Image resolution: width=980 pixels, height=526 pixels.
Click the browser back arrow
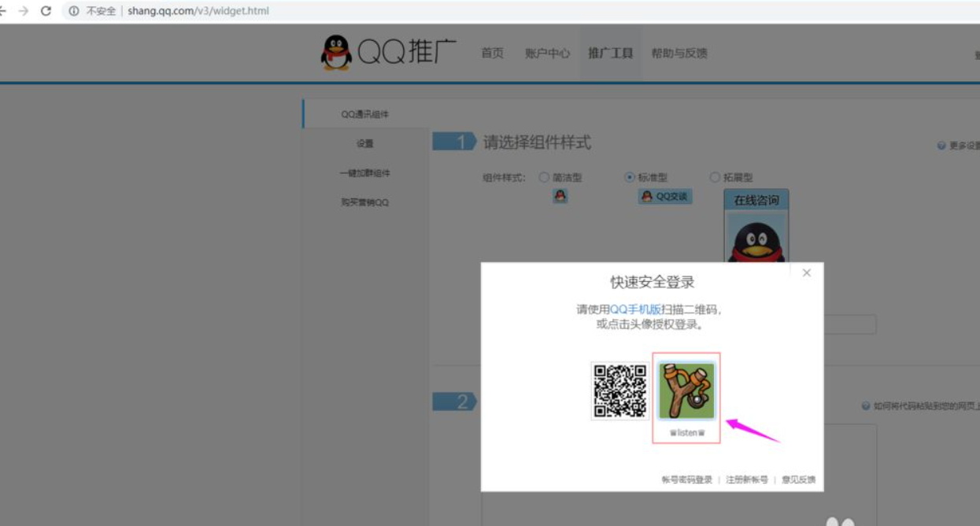pyautogui.click(x=2, y=11)
